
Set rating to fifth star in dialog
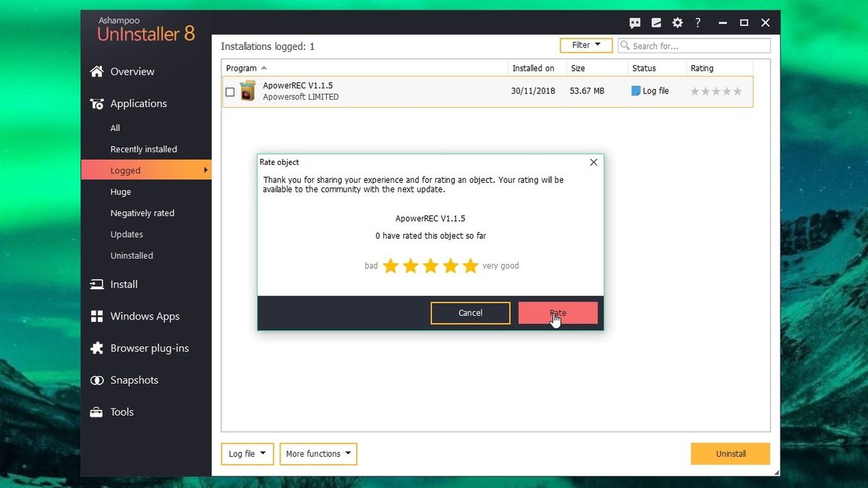tap(470, 266)
